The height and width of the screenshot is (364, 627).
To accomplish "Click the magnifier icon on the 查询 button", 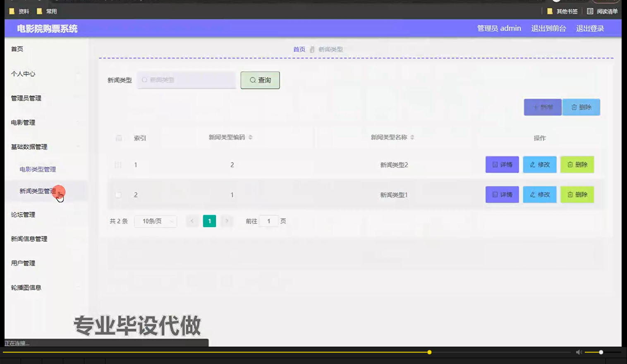I will [252, 80].
